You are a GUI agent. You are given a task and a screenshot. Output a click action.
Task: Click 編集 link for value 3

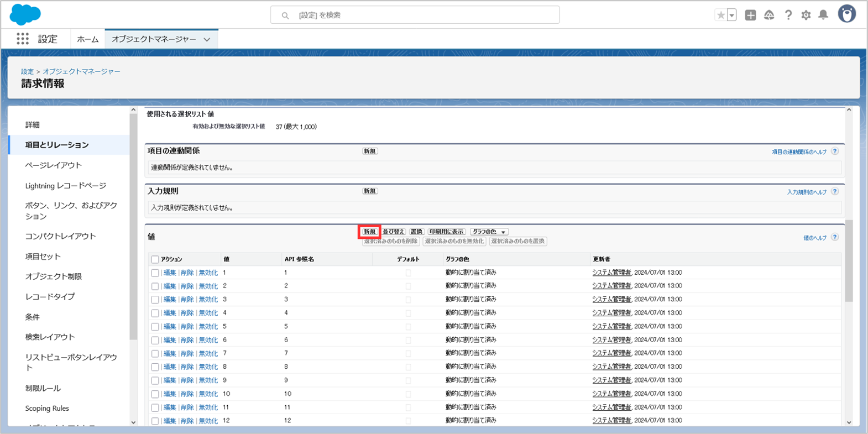pyautogui.click(x=169, y=300)
